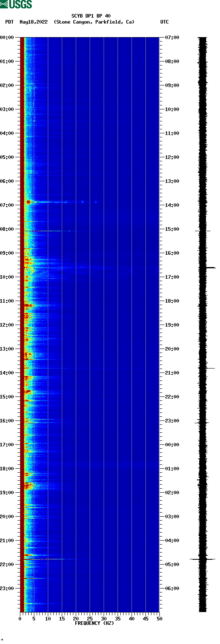Click the 10:00 PDT time label
Image resolution: width=220 pixels, height=644 pixels.
click(7, 277)
